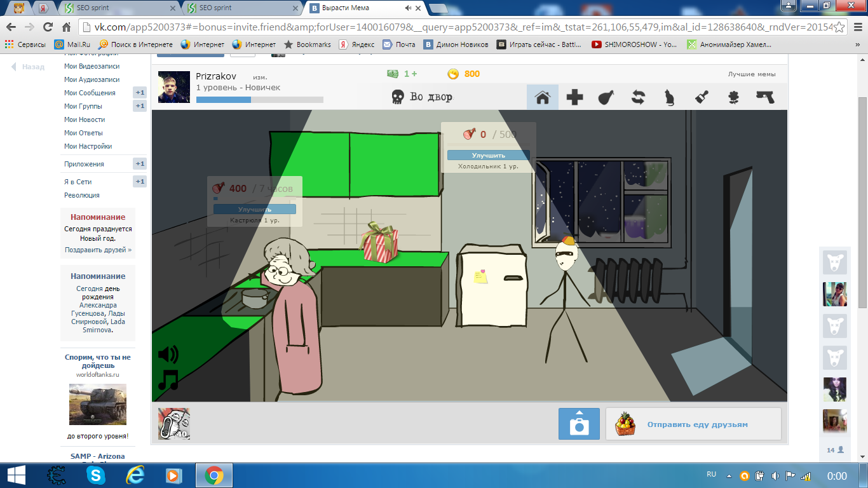Open the pistol weapons icon
The image size is (868, 488).
coord(765,97)
